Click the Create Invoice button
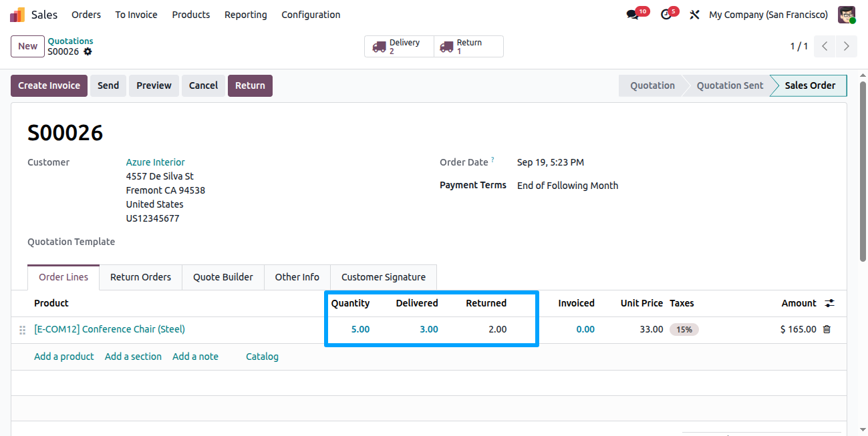Viewport: 868px width, 436px height. click(x=49, y=85)
